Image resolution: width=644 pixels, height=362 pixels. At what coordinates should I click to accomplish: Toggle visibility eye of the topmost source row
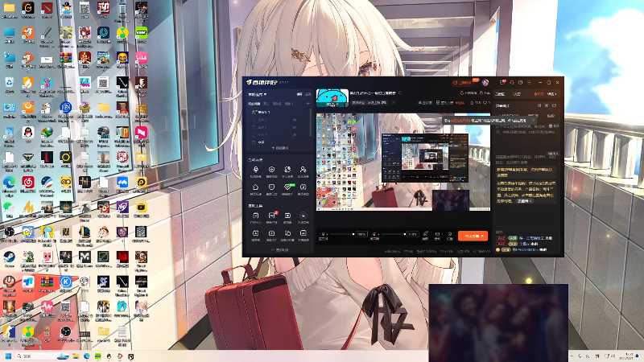(295, 120)
